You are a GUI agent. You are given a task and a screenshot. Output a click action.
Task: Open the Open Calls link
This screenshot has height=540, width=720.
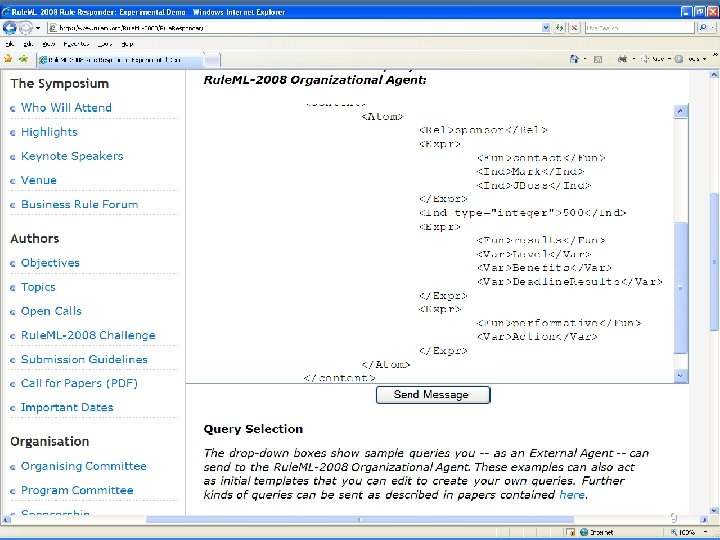[51, 311]
